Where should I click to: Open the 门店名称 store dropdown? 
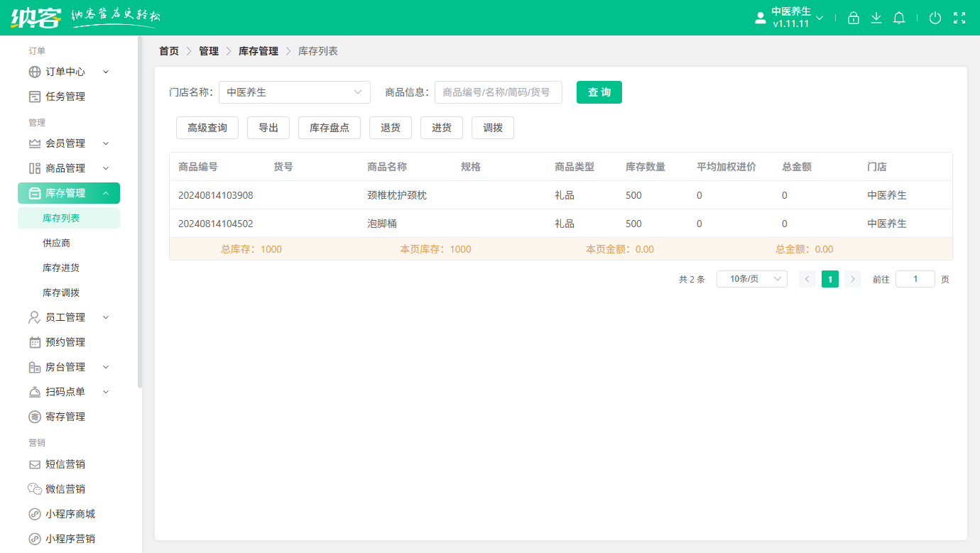(x=294, y=92)
